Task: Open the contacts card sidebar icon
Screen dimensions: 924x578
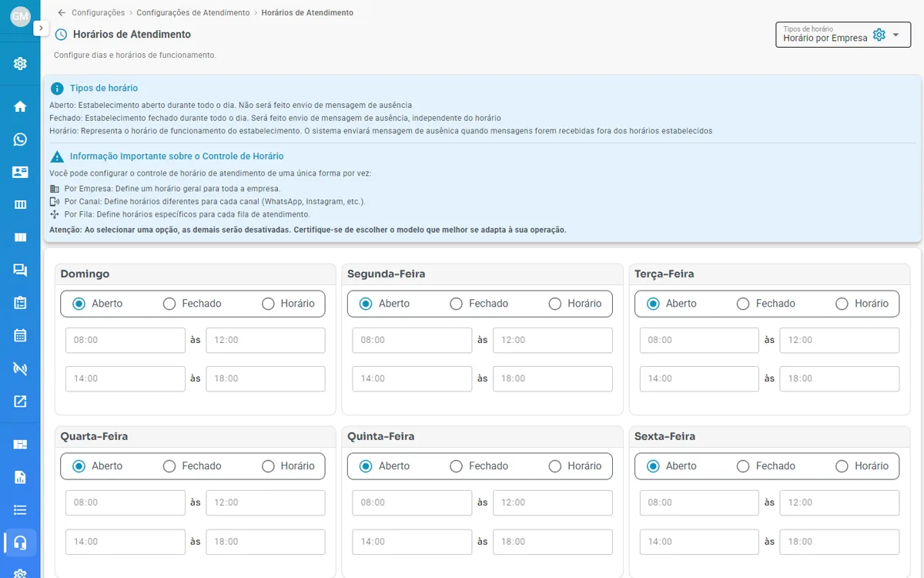Action: click(20, 172)
